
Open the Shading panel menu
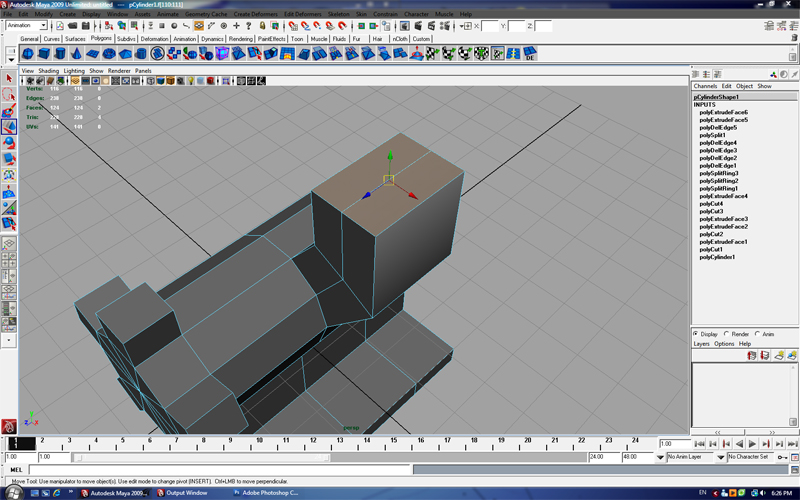[x=48, y=71]
